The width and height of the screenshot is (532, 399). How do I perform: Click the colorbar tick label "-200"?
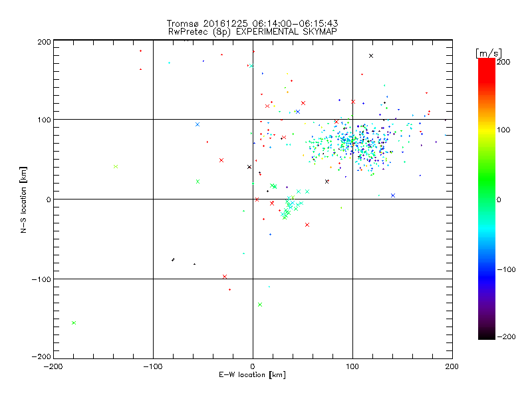click(x=506, y=336)
